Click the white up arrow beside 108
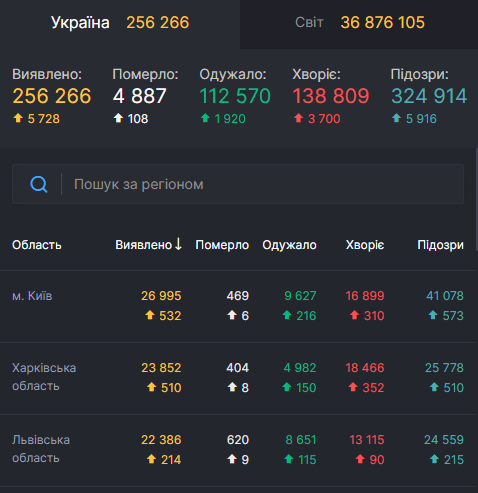 coord(118,118)
